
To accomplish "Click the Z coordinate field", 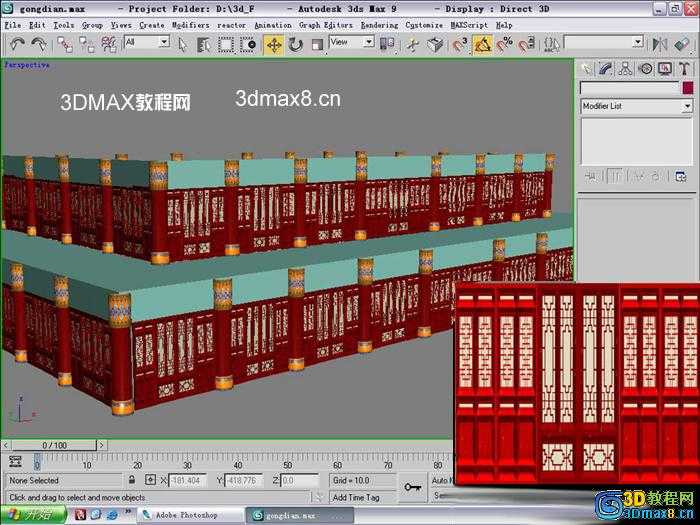I will click(x=299, y=480).
